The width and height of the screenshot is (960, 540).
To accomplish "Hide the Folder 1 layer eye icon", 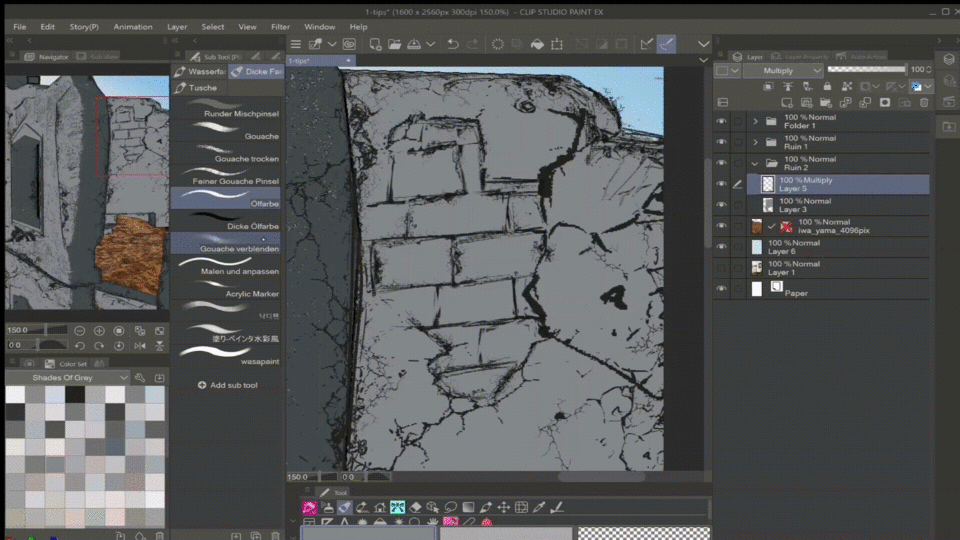I will [x=721, y=121].
